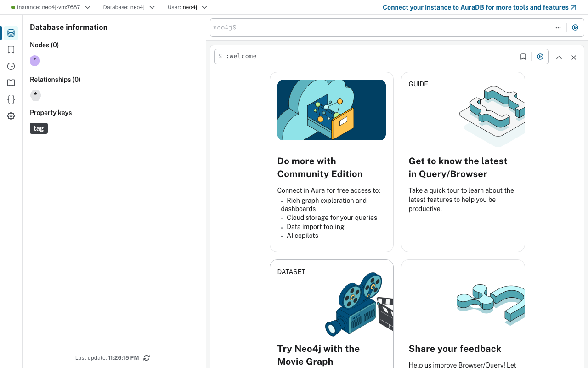Run the query in the main neo4j$ editor
Screen dimensions: 588x368
(x=575, y=28)
